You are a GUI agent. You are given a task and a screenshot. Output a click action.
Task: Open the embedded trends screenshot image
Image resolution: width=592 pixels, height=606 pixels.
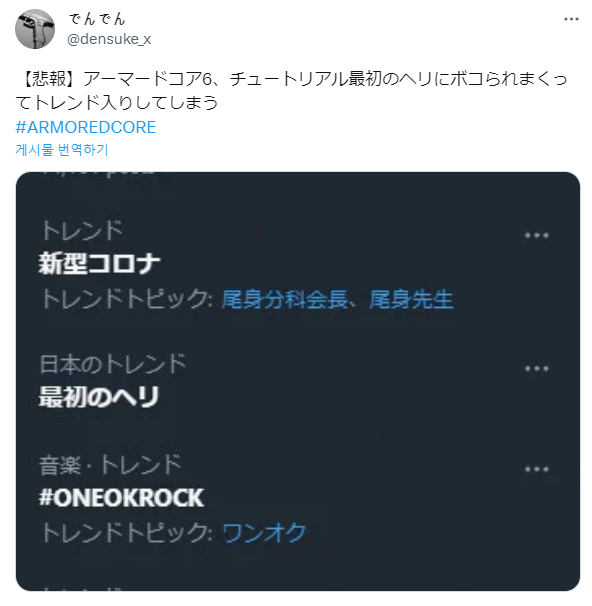click(x=298, y=381)
